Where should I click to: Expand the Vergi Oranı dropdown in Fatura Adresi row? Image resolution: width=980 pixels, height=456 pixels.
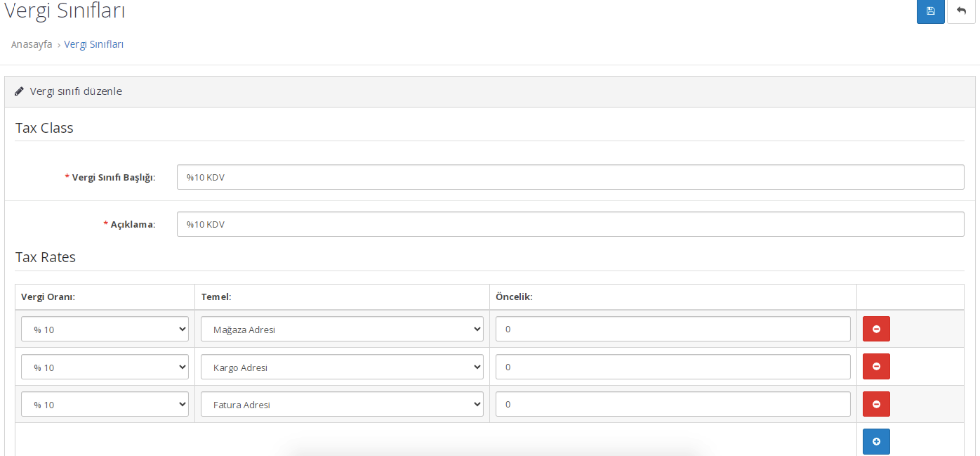[x=105, y=404]
